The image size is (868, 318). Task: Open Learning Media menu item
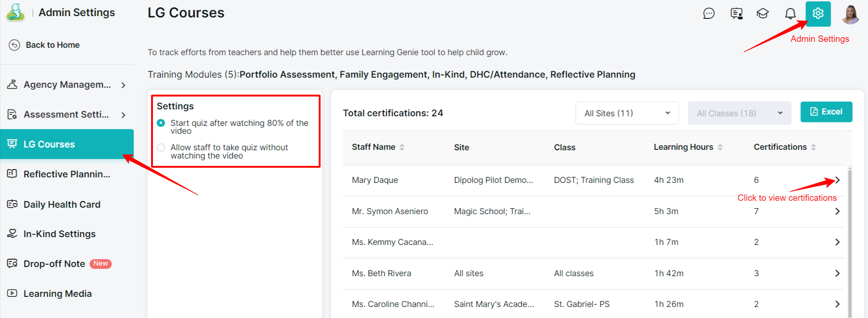pos(67,293)
